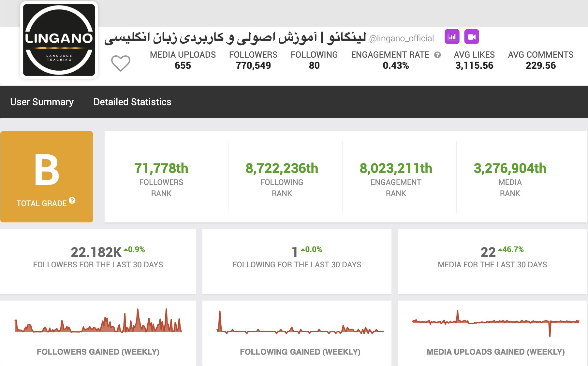Select the Media Uploads 655 stat
Image resolution: width=588 pixels, height=366 pixels.
[x=183, y=60]
